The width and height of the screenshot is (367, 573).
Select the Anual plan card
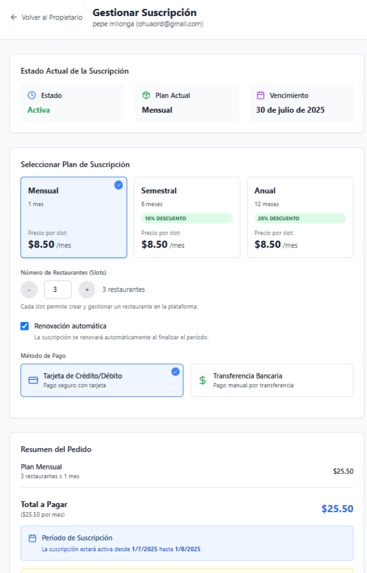(300, 217)
